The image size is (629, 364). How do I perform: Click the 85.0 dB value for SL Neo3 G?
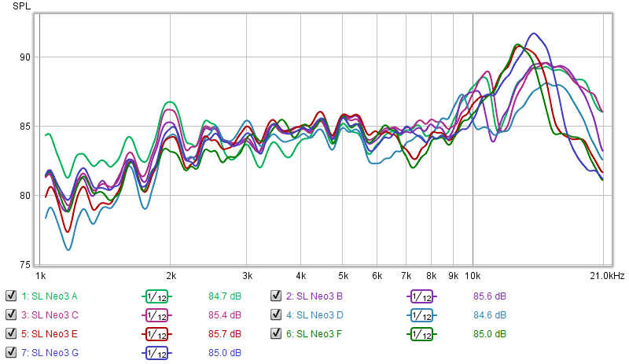225,353
